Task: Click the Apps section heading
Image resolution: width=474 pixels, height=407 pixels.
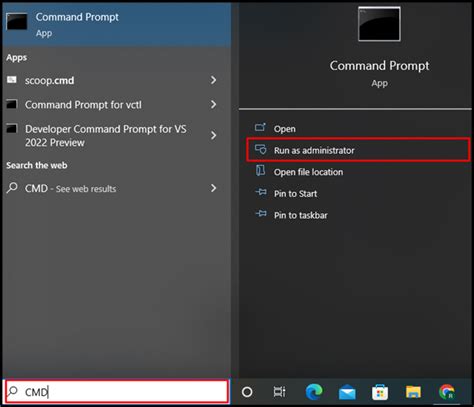Action: click(16, 58)
